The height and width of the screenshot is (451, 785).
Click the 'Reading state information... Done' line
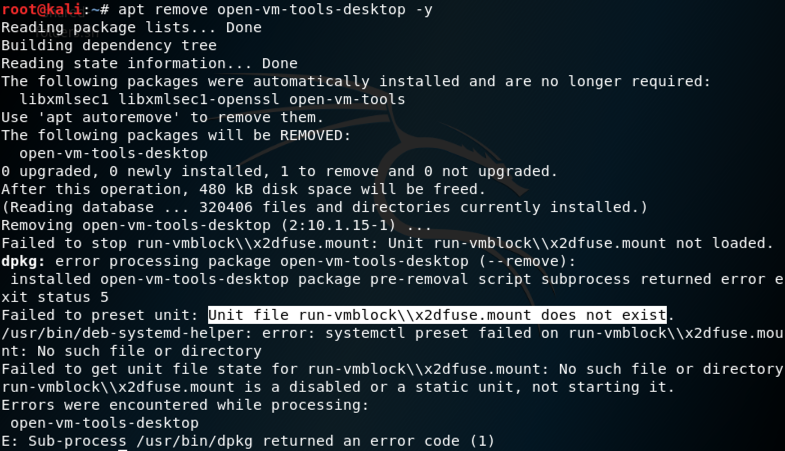click(149, 63)
